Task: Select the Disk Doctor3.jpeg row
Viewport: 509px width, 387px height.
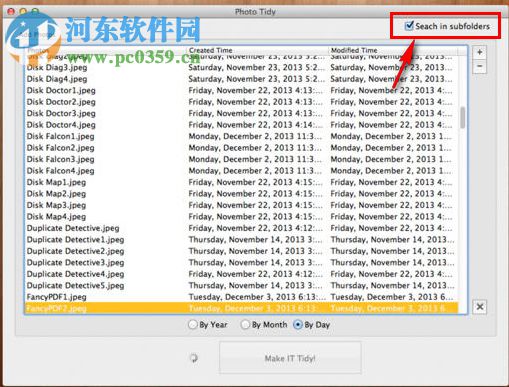Action: [241, 113]
